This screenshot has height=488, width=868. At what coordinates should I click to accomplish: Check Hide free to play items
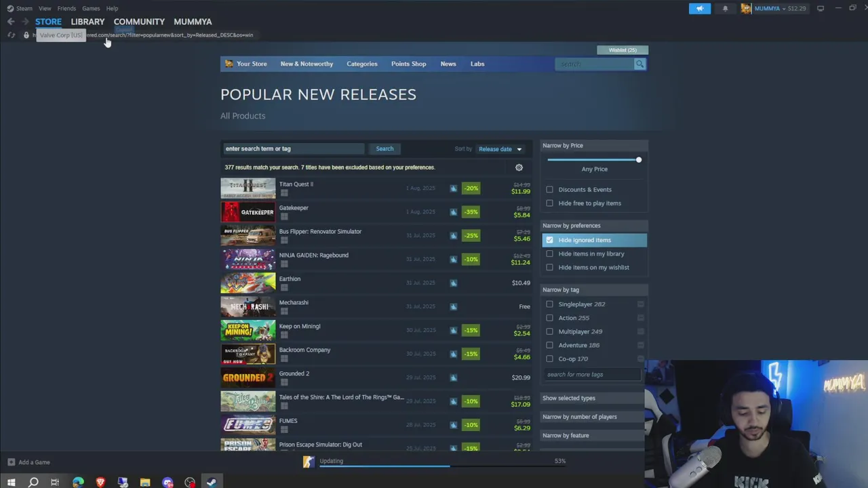[549, 203]
